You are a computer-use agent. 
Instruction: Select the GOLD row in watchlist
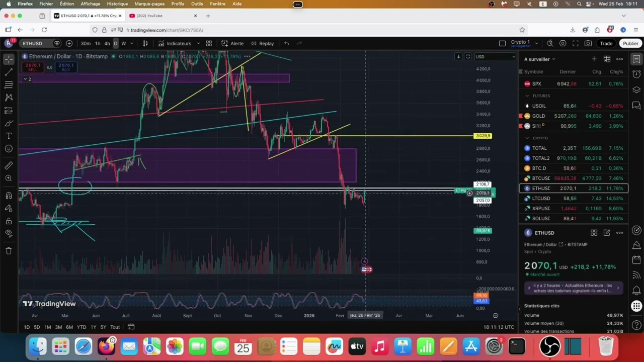click(574, 116)
